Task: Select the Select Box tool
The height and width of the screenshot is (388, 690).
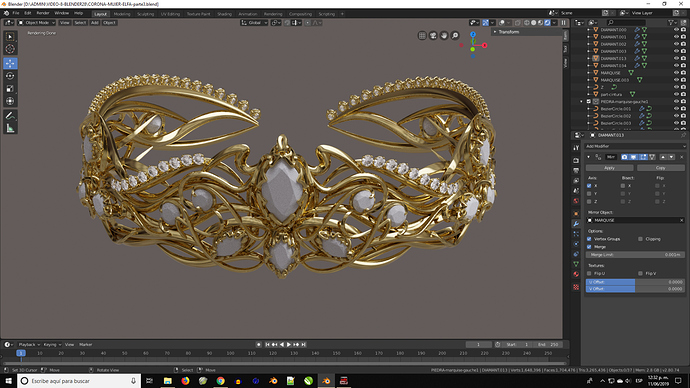Action: pos(10,37)
